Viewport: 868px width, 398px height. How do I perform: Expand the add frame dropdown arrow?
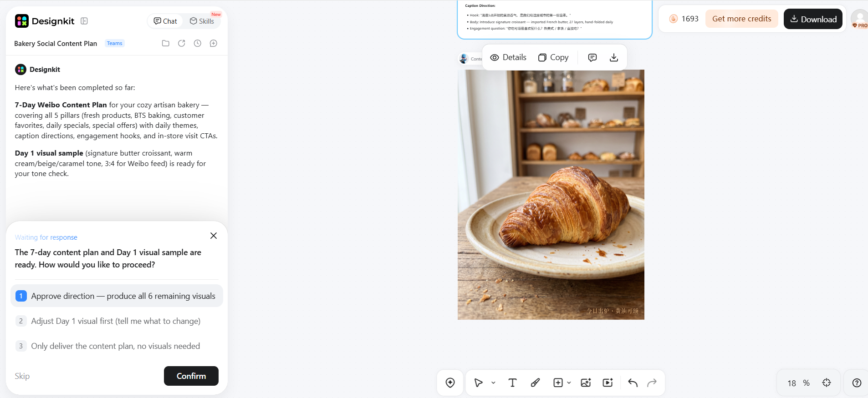[x=569, y=383]
